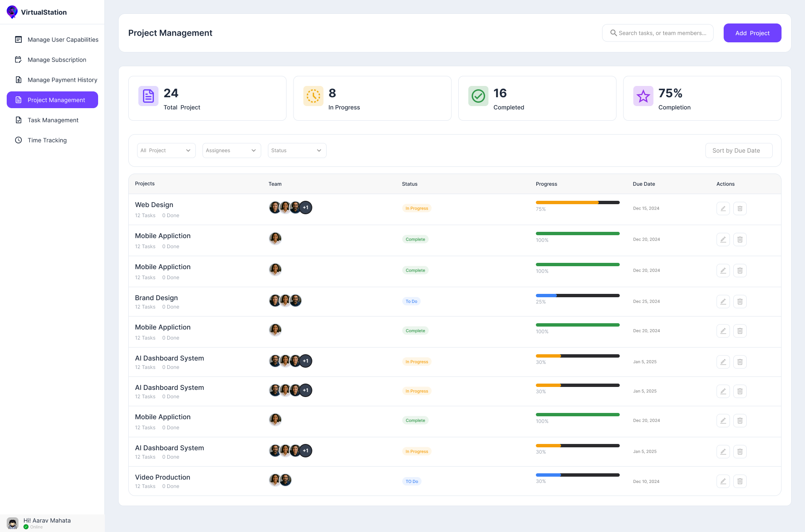Select the Manage User Capabilities sidebar icon

click(x=18, y=39)
